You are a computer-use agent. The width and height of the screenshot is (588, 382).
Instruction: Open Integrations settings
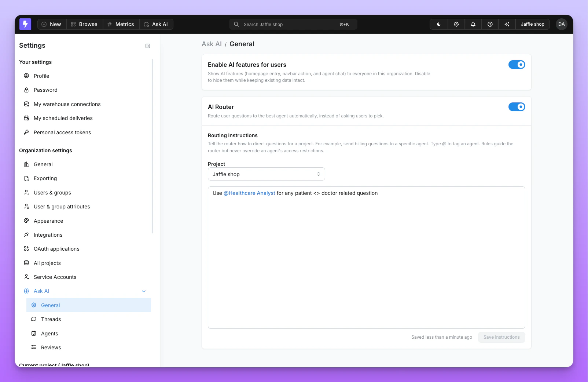click(85, 235)
